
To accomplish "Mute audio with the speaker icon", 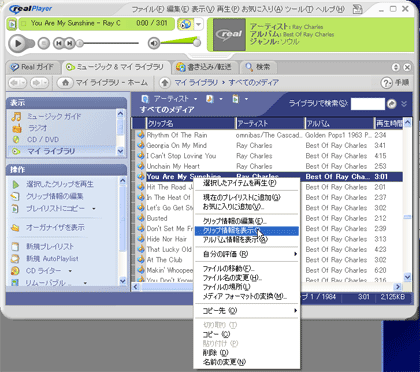I will (x=154, y=43).
